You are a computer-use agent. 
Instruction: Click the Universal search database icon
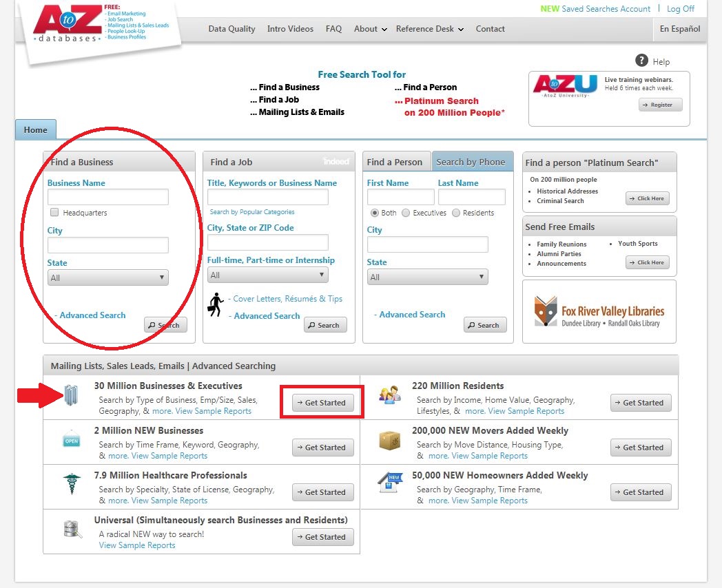[x=72, y=529]
